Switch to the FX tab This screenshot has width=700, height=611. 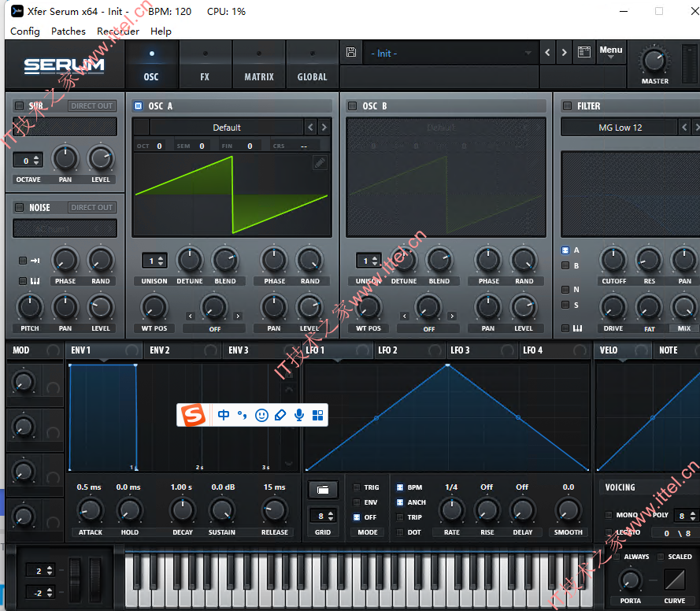(x=205, y=65)
